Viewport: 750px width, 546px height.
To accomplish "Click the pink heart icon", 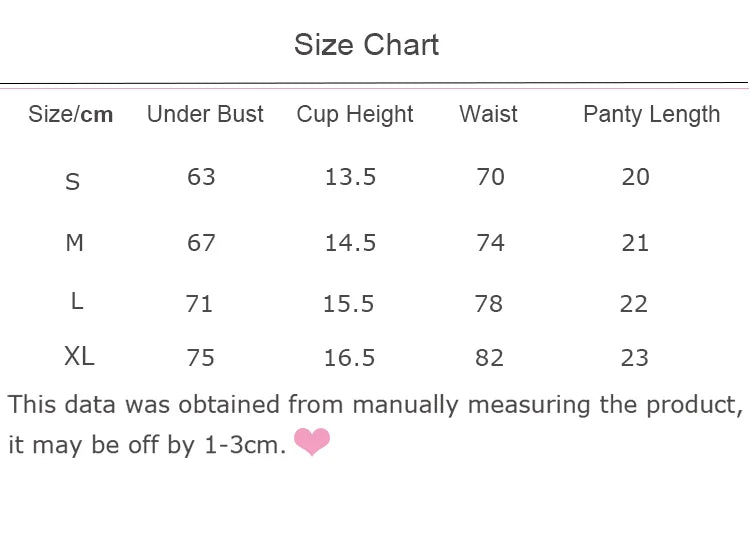I will coord(312,442).
